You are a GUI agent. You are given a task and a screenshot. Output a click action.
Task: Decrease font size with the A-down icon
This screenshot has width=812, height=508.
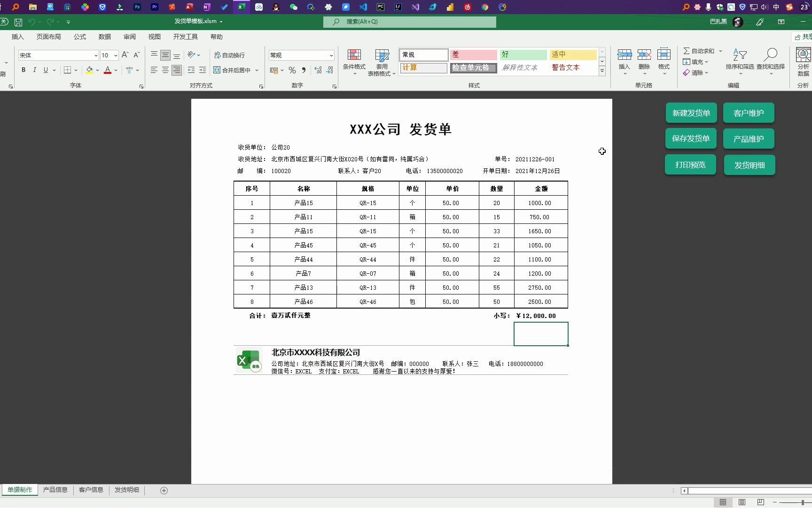coord(137,55)
